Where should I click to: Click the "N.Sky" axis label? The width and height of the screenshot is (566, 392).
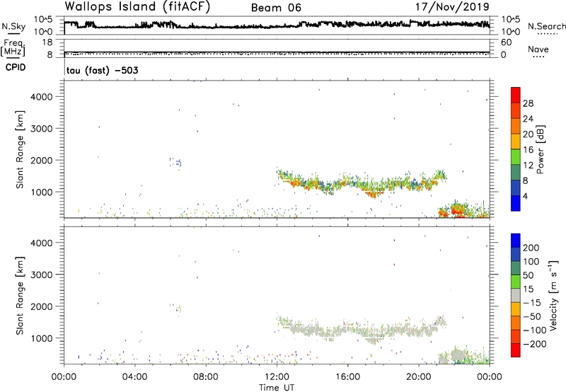pyautogui.click(x=13, y=26)
